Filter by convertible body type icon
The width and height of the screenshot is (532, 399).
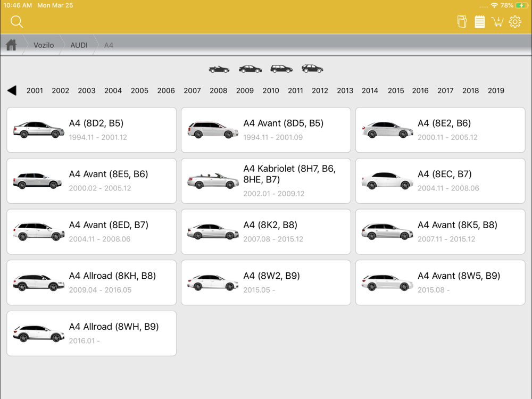coord(219,69)
